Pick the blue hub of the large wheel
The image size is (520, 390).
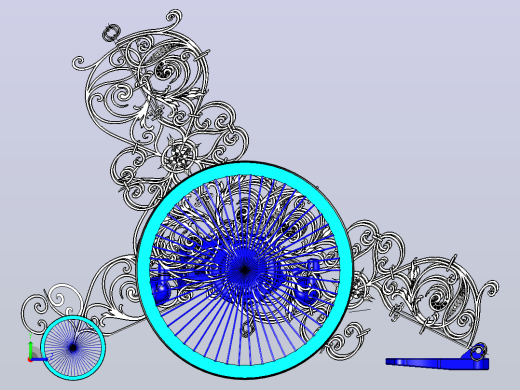tap(245, 269)
